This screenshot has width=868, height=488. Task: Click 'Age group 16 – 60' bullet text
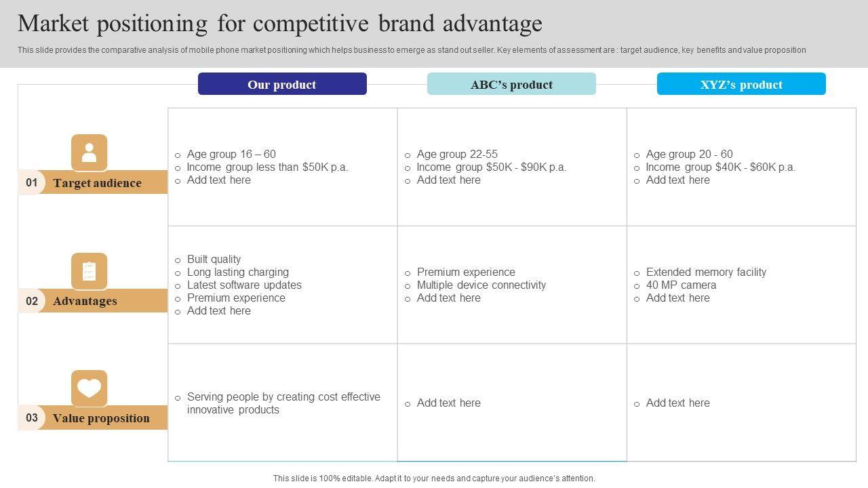231,154
